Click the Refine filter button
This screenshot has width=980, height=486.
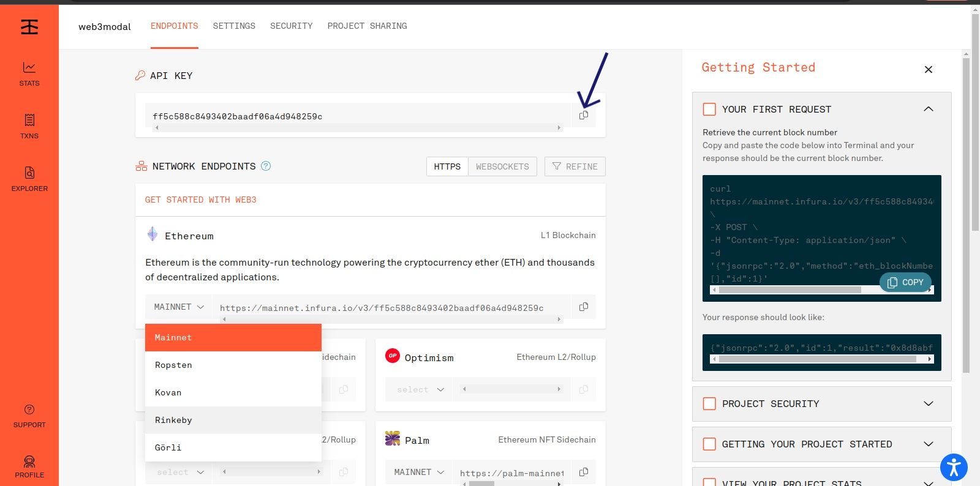[575, 166]
